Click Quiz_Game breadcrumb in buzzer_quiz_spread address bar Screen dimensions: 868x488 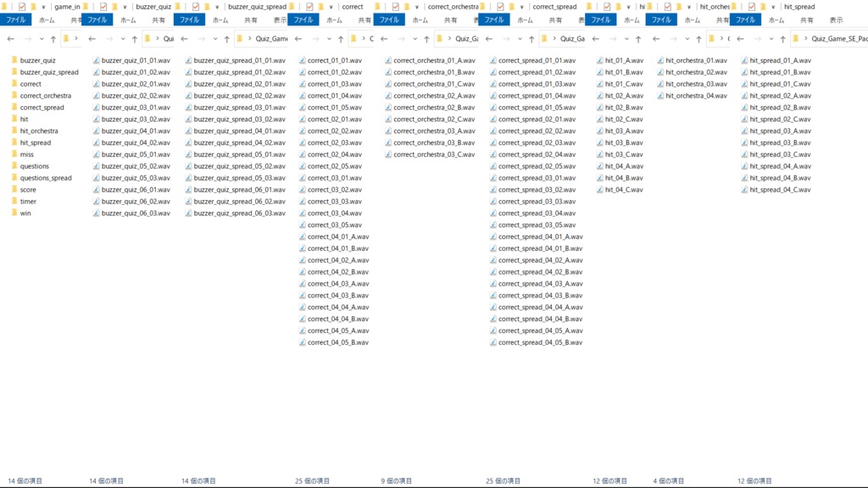[x=271, y=39]
